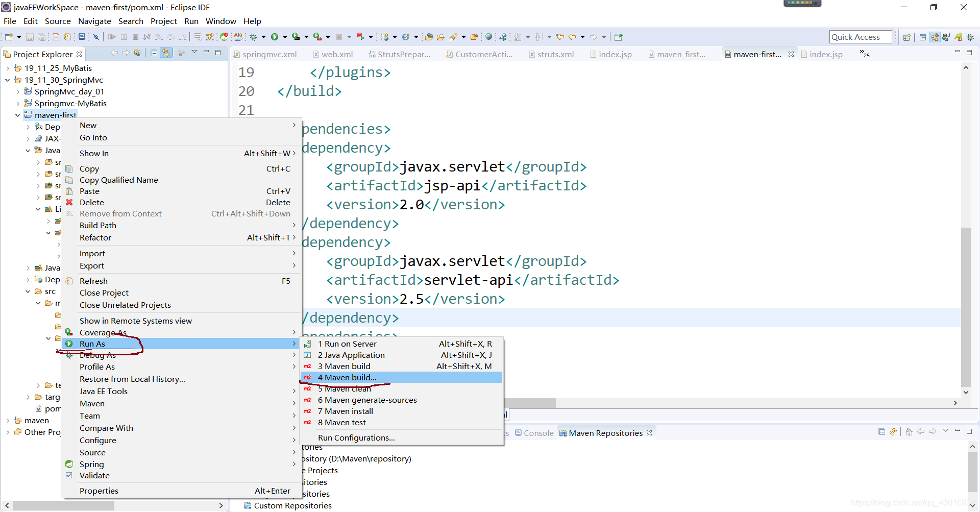980x512 pixels.
Task: Collapse the maven-first project node
Action: click(18, 115)
